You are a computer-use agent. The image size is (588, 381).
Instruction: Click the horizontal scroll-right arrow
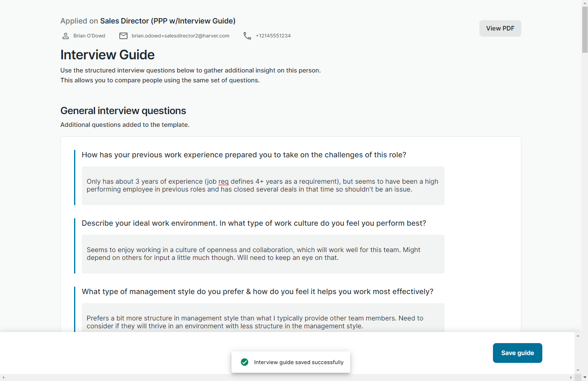click(x=571, y=377)
